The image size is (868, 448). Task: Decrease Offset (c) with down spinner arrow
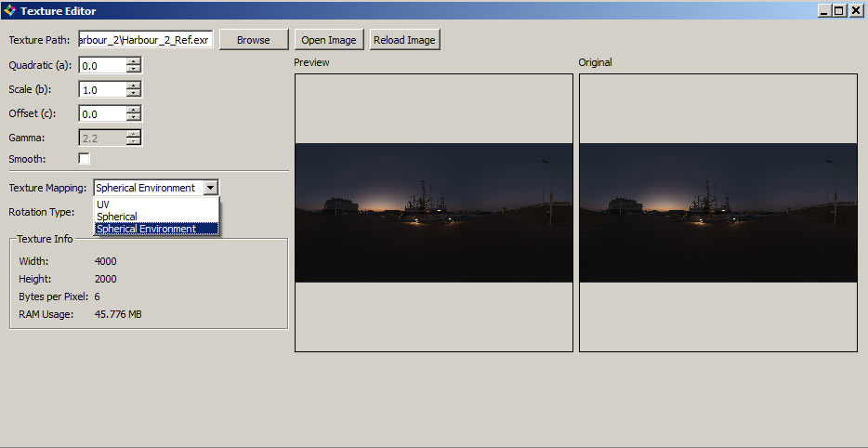tap(134, 118)
